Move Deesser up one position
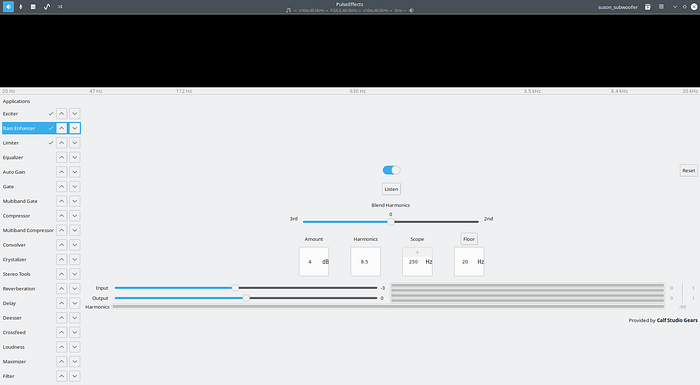The height and width of the screenshot is (385, 700). point(62,318)
